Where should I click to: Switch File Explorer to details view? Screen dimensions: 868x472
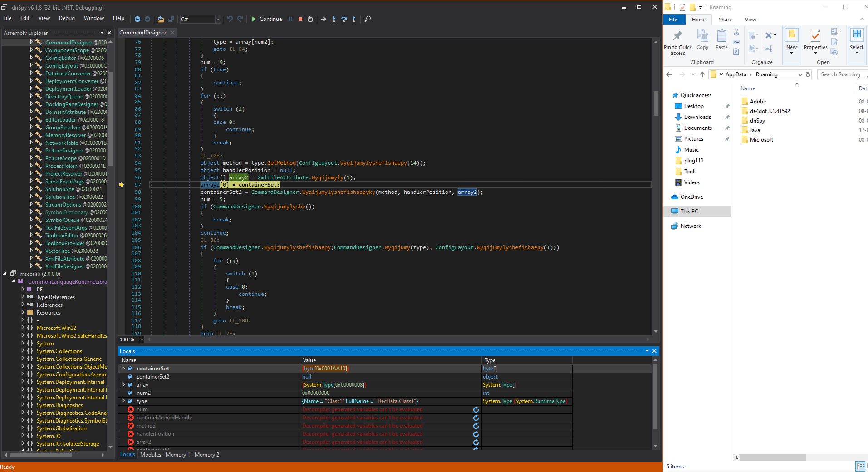point(860,466)
